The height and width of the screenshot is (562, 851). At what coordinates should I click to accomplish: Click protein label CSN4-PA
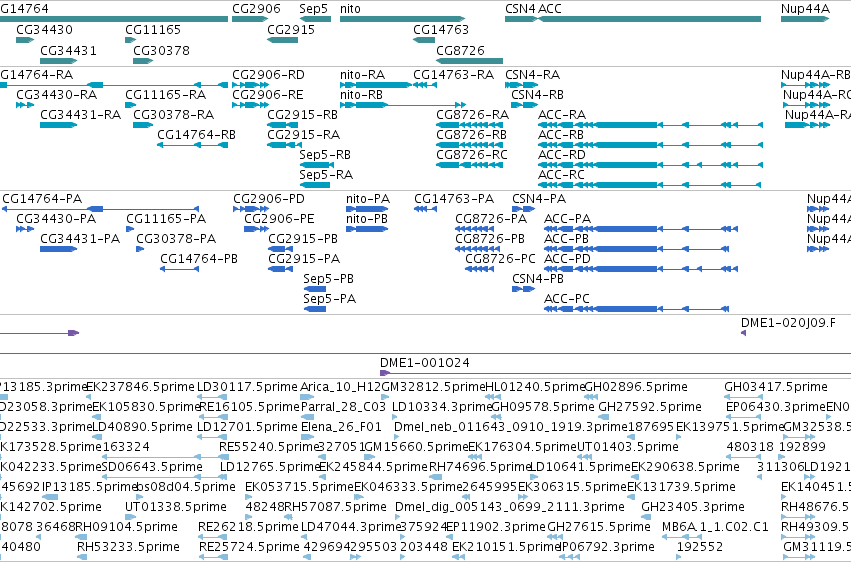539,199
